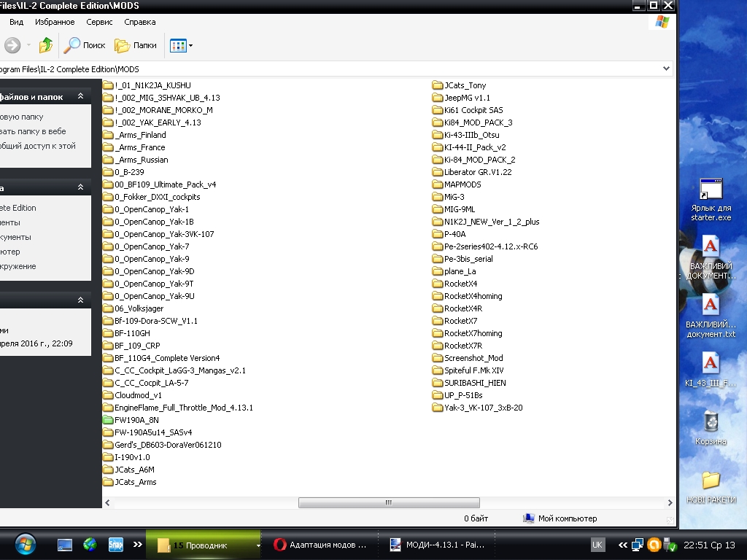The image size is (747, 560).
Task: Select 0_OpenCanop_Yak-3VK-107 folder name
Action: point(164,234)
